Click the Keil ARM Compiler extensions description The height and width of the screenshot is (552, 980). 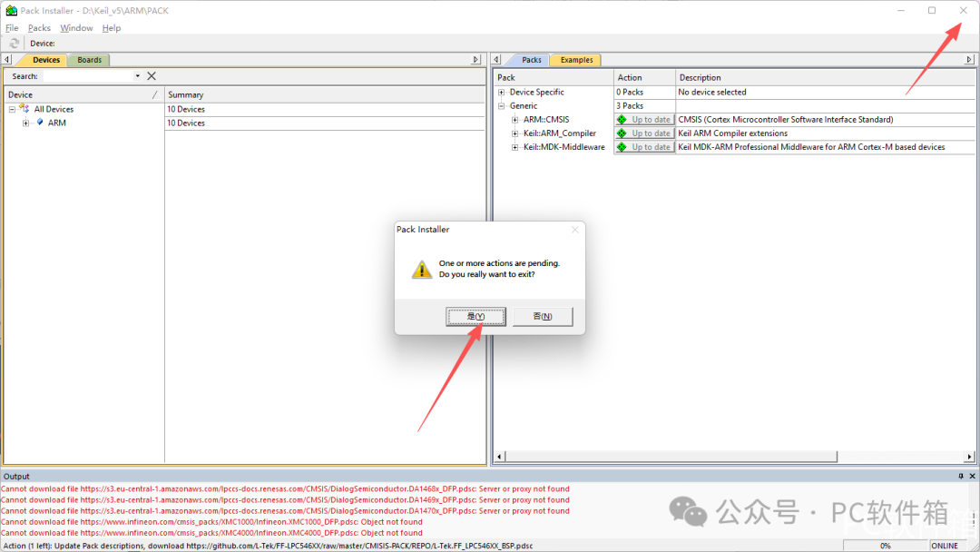tap(732, 133)
